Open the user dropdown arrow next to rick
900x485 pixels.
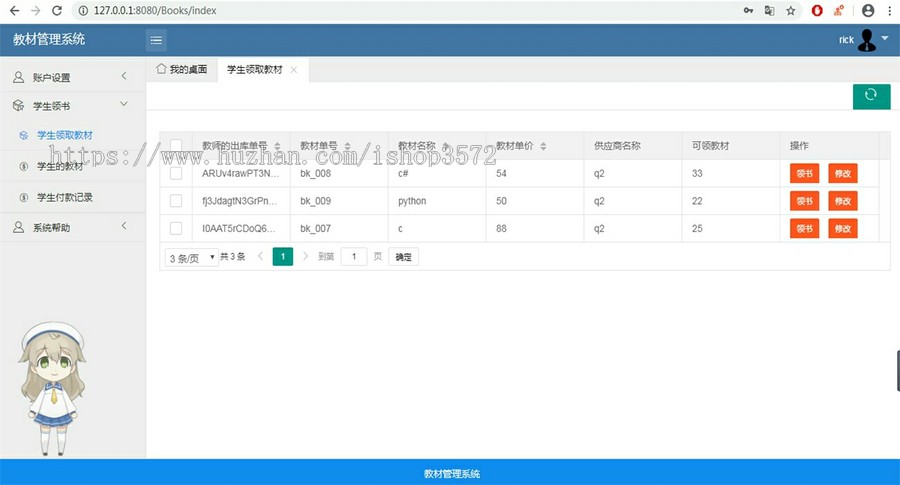click(885, 38)
